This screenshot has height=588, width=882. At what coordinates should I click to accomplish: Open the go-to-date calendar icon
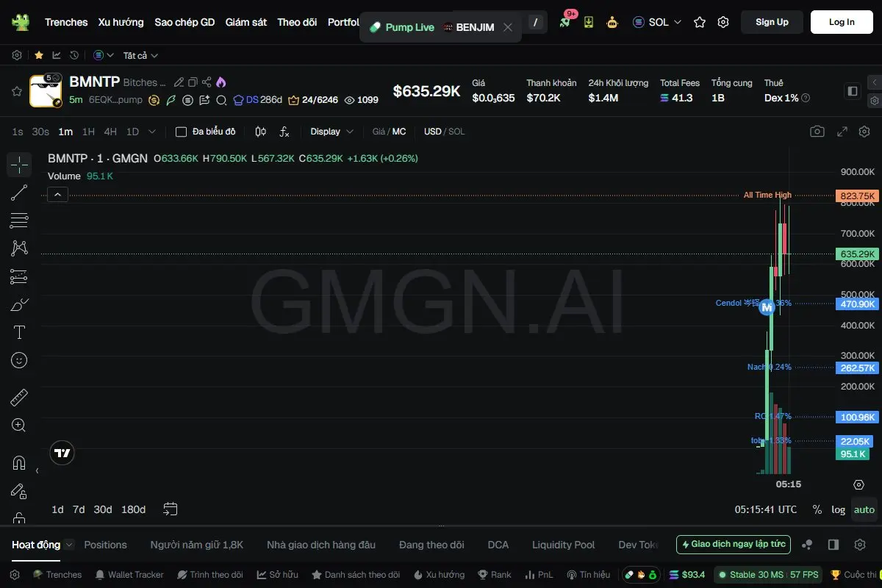click(171, 509)
